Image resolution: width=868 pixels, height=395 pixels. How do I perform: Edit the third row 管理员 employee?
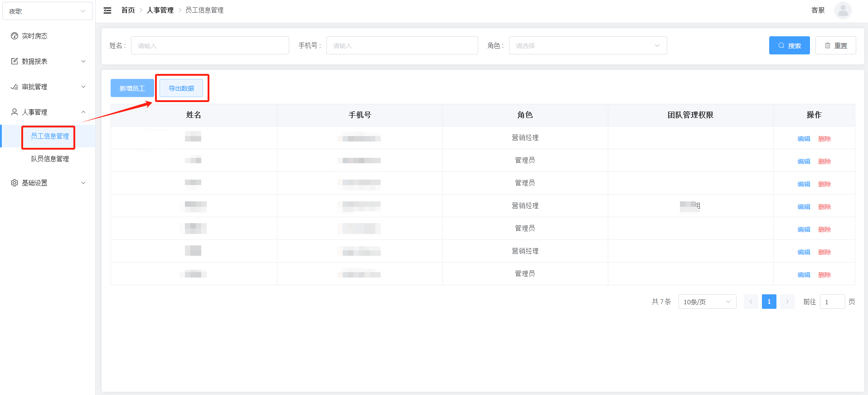point(804,184)
